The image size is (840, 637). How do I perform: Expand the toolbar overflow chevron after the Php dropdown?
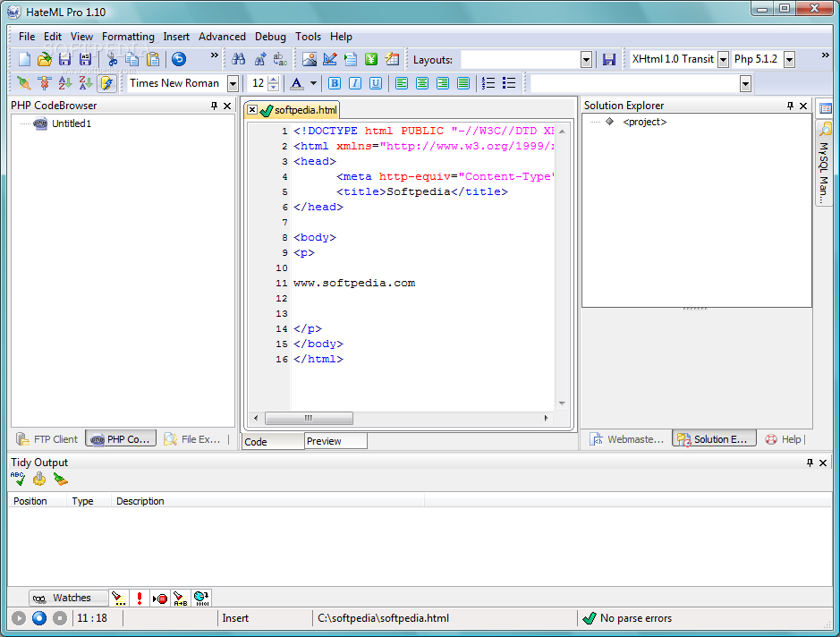coord(825,55)
